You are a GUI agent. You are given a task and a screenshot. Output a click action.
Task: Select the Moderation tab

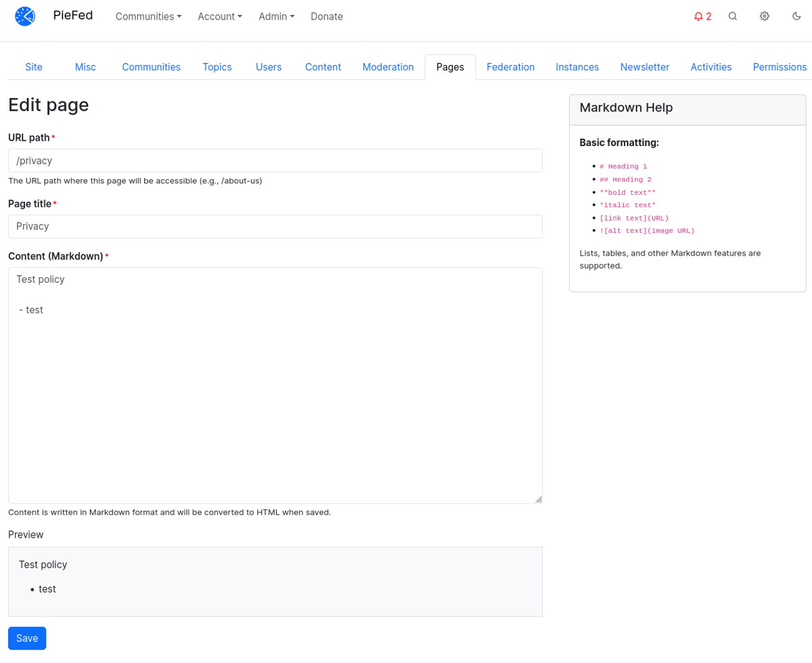(x=388, y=67)
